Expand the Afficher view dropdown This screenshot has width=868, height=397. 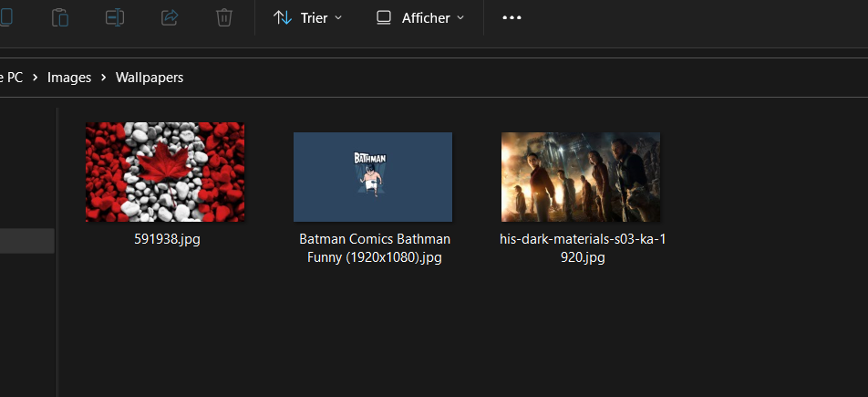(x=420, y=17)
